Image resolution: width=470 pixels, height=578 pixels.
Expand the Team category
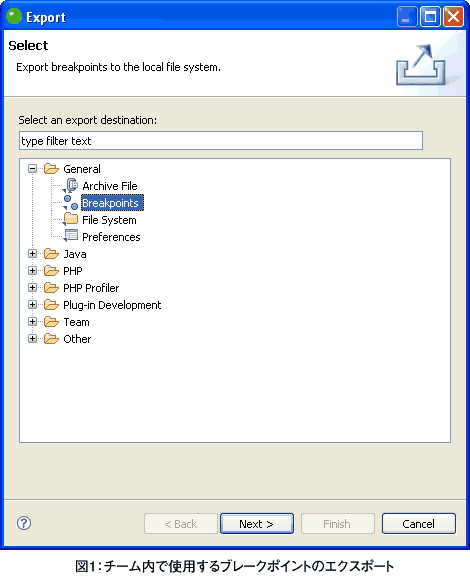32,321
